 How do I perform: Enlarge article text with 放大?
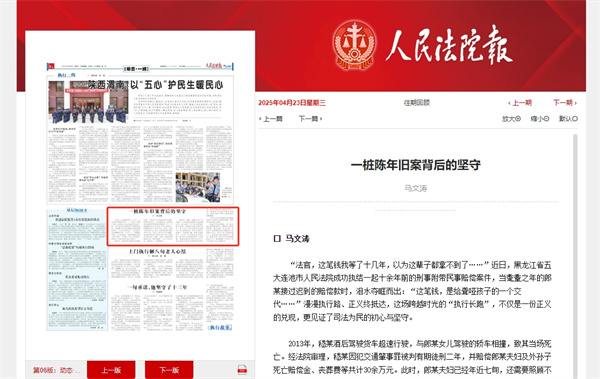tap(511, 119)
